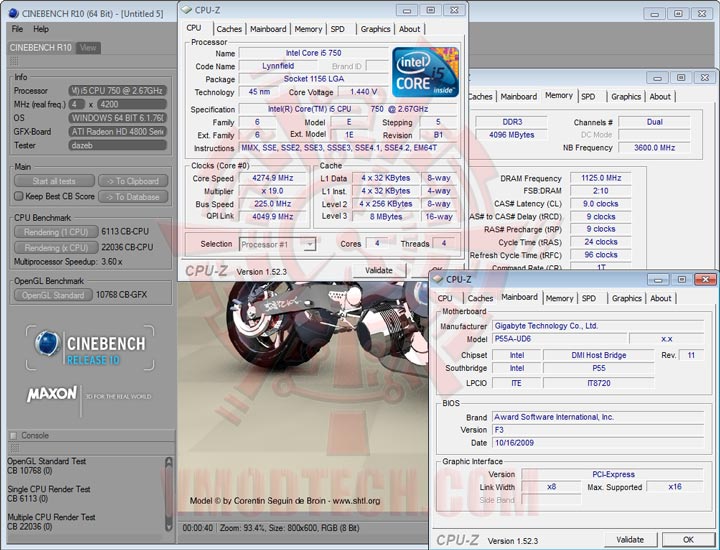Click the Cinebench Release 10 logo
The image size is (720, 550).
pos(88,349)
